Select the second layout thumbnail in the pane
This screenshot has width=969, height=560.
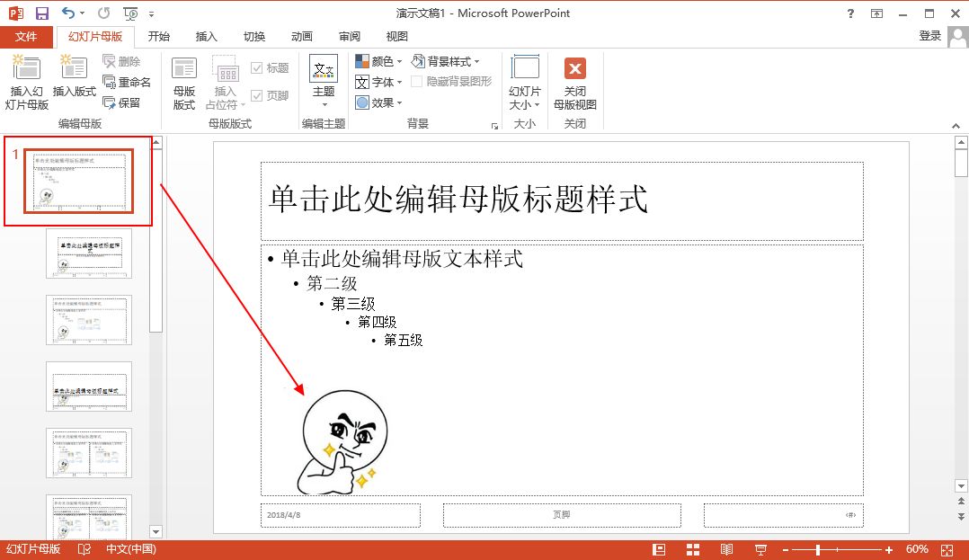89,253
